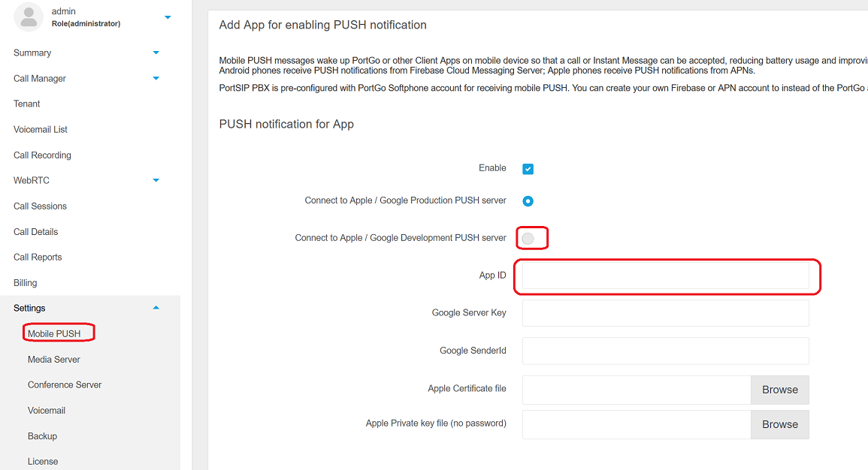This screenshot has height=470, width=868.
Task: Open the Call Sessions page
Action: pyautogui.click(x=41, y=206)
